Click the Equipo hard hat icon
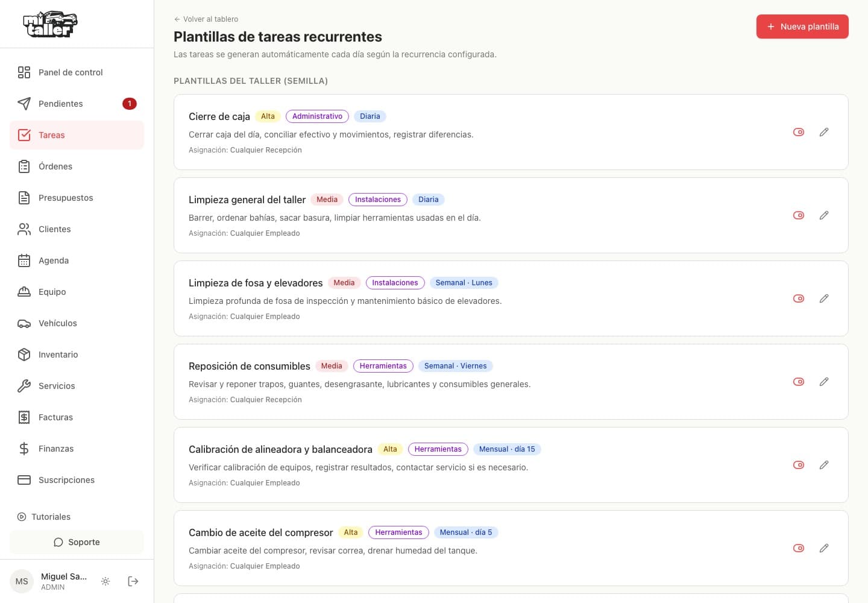The width and height of the screenshot is (868, 603). pos(24,292)
